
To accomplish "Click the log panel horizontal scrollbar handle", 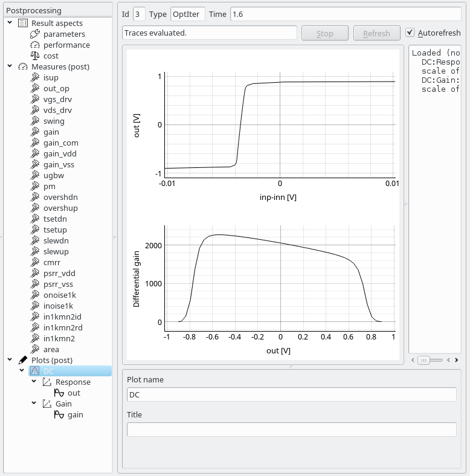I will (x=424, y=361).
